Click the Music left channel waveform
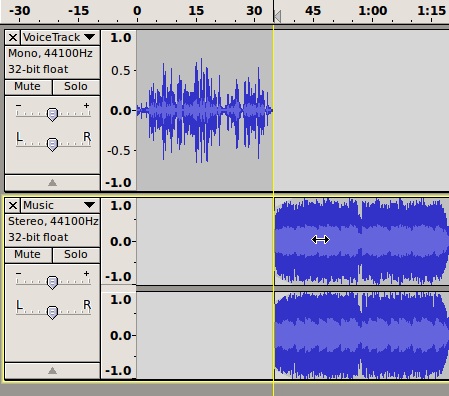Image resolution: width=449 pixels, height=396 pixels. point(362,241)
